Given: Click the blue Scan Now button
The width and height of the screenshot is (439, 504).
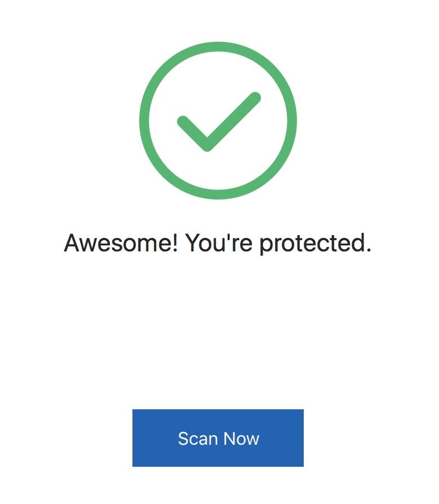Looking at the screenshot, I should pyautogui.click(x=218, y=438).
